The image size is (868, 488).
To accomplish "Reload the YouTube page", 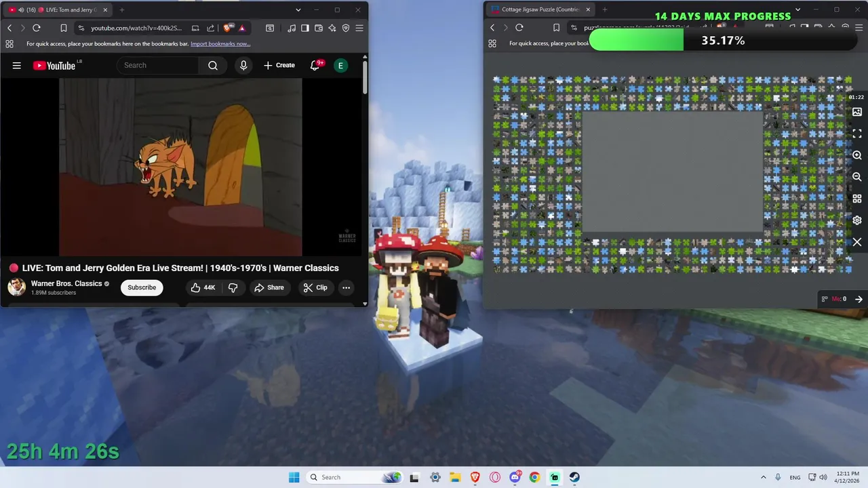I will [x=37, y=28].
